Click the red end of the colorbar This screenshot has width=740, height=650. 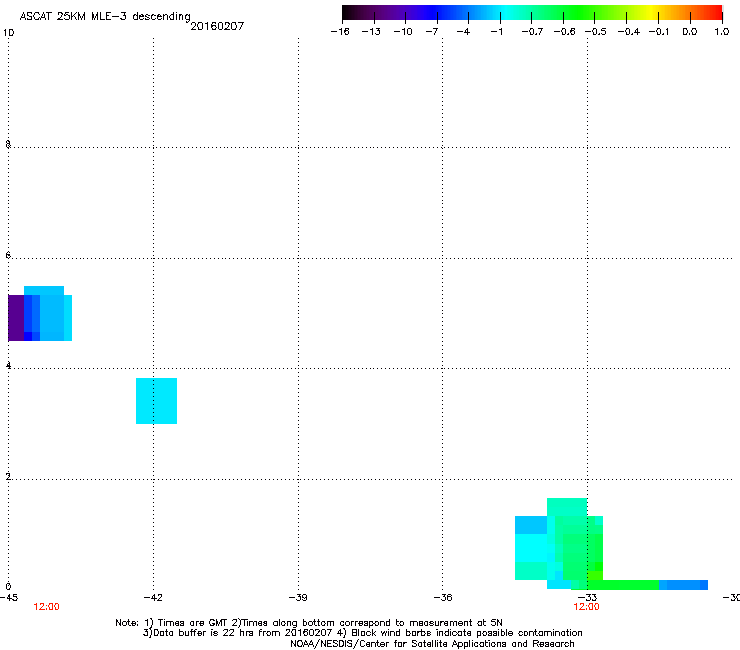coord(713,12)
